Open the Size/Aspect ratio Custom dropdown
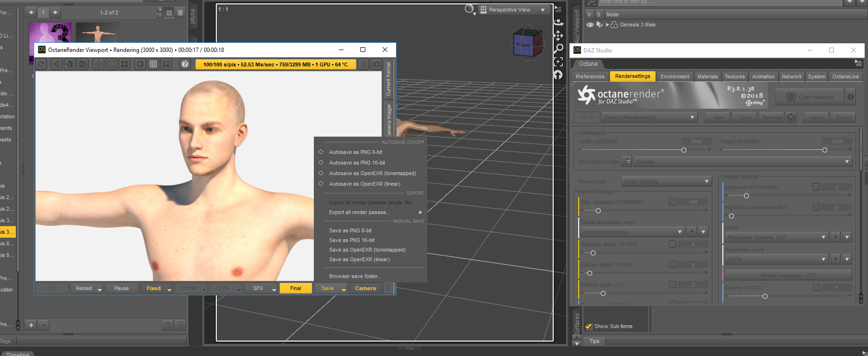 743,162
